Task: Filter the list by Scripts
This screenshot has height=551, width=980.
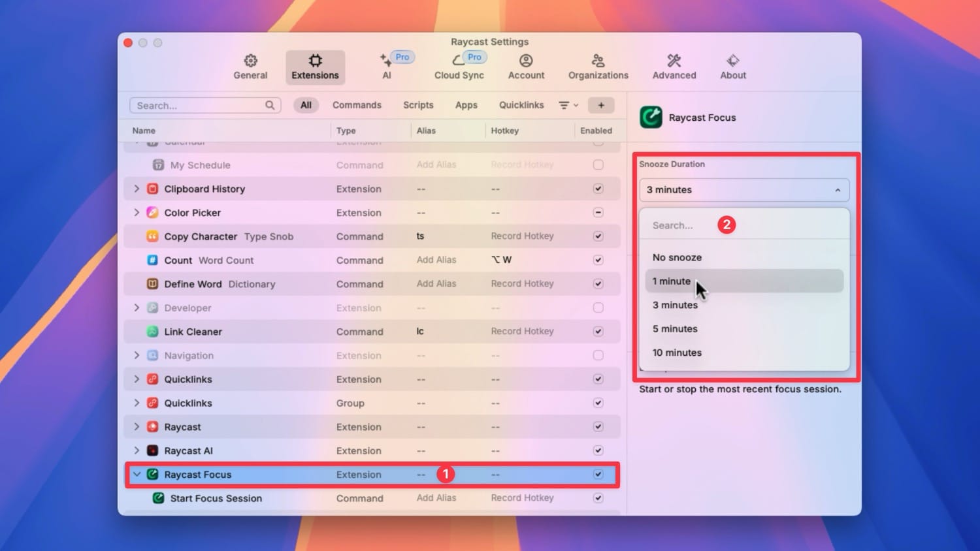Action: pos(418,105)
